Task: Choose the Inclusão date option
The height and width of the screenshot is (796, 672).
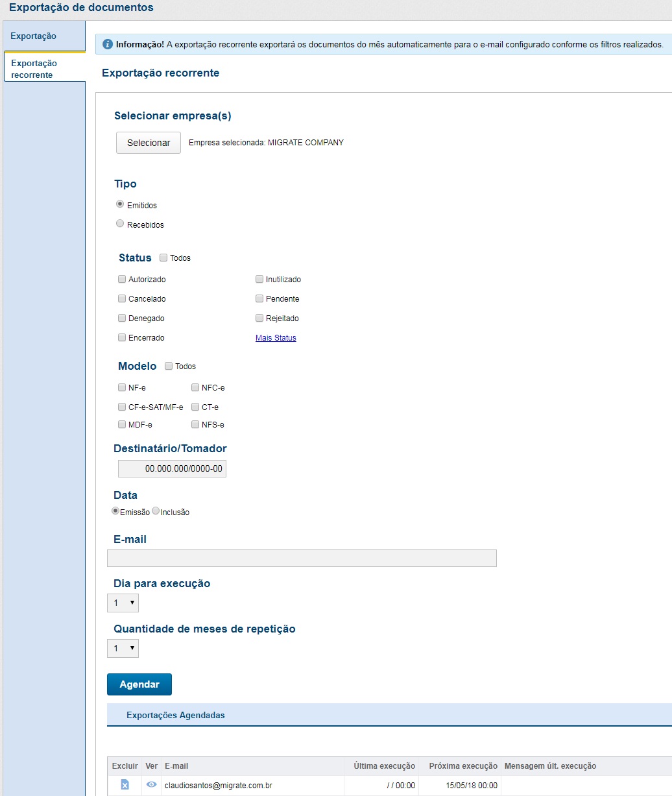Action: click(x=156, y=511)
